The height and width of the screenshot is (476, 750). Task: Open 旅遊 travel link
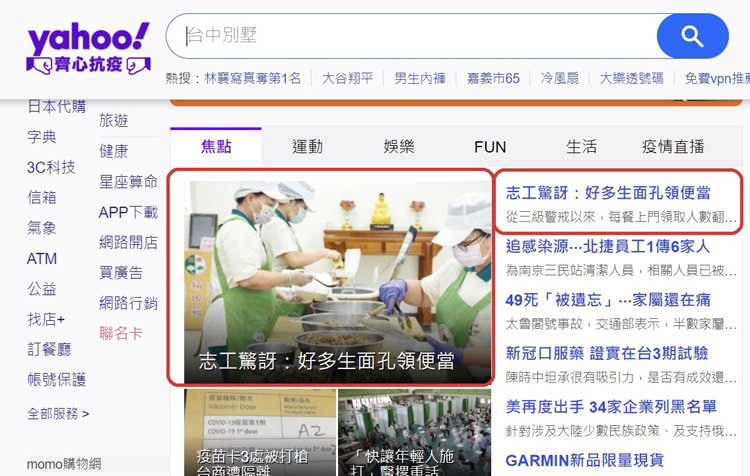click(113, 121)
